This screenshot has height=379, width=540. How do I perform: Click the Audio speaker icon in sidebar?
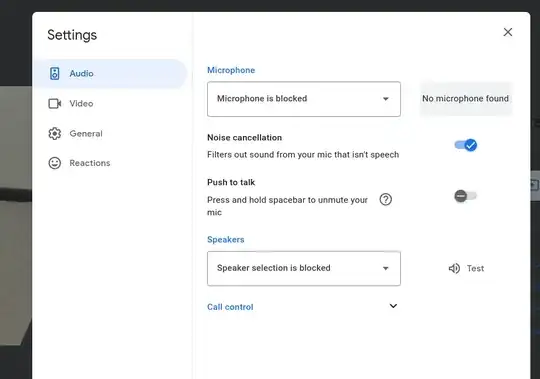pyautogui.click(x=55, y=74)
